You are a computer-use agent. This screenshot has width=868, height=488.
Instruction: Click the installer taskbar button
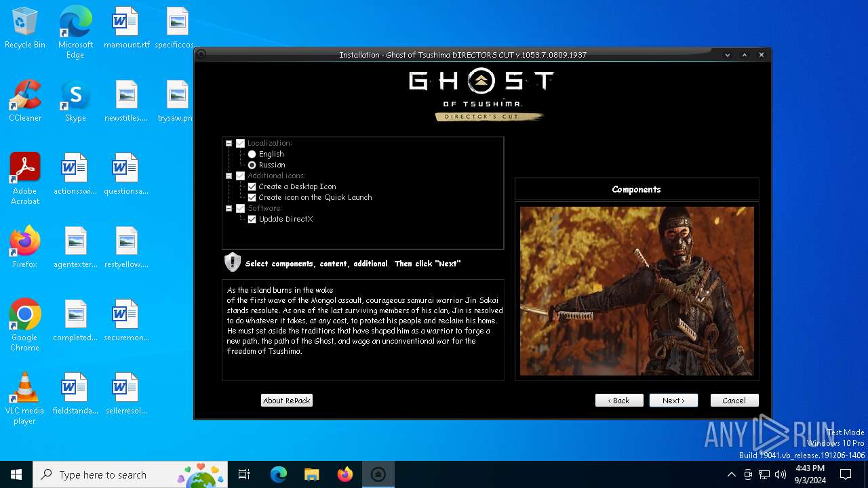coord(378,474)
